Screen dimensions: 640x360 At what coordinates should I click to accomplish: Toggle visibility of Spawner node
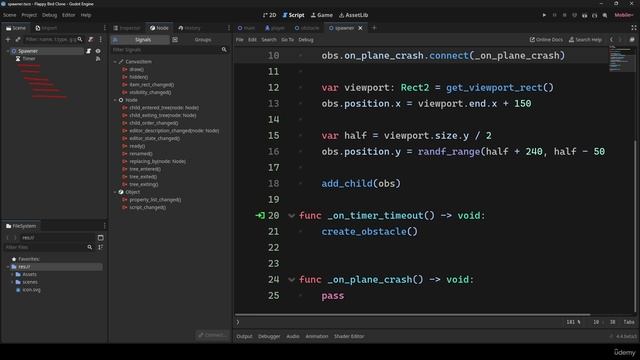98,51
